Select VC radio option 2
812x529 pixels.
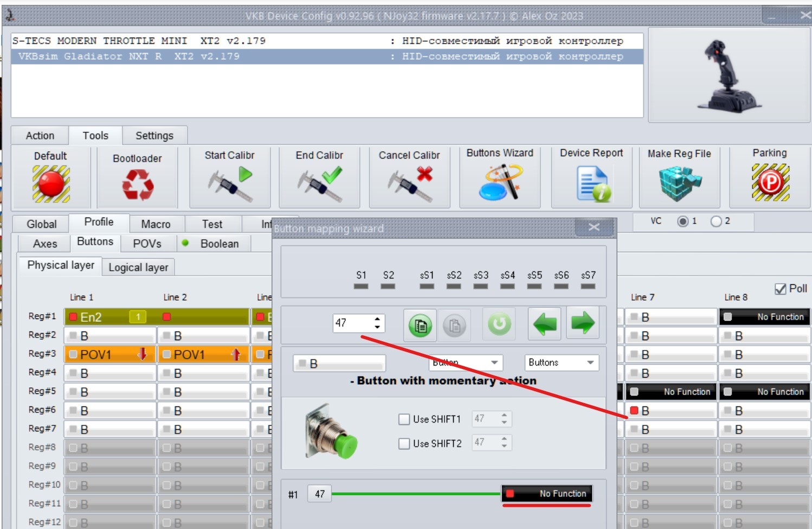[x=716, y=221]
